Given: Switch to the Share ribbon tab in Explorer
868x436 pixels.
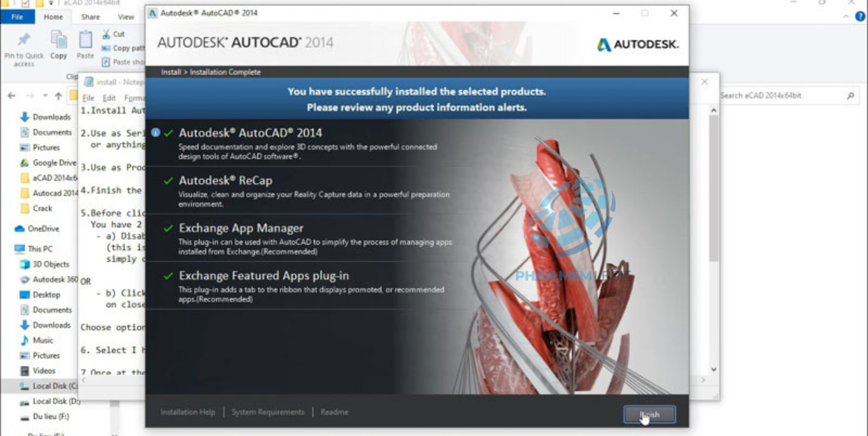Looking at the screenshot, I should tap(90, 17).
